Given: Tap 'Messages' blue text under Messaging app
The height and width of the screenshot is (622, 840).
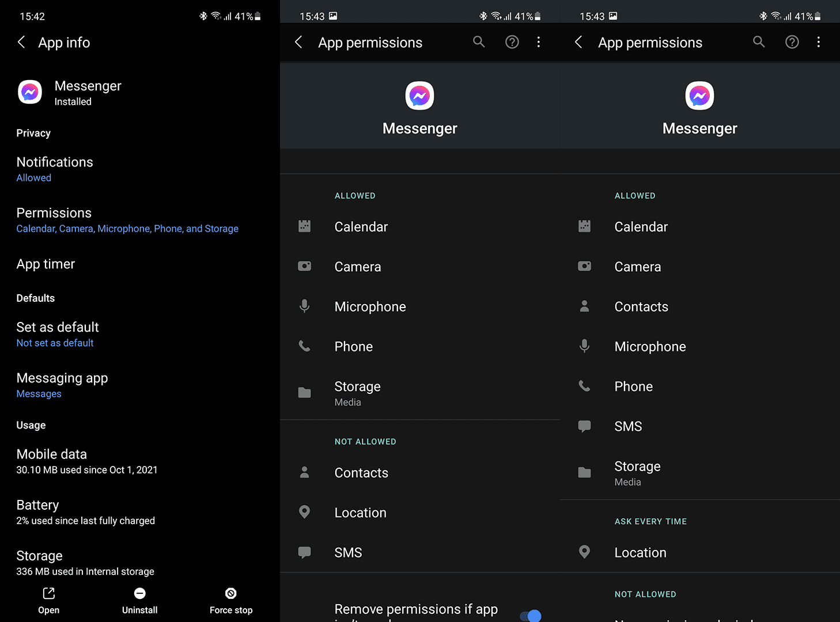Looking at the screenshot, I should click(39, 394).
